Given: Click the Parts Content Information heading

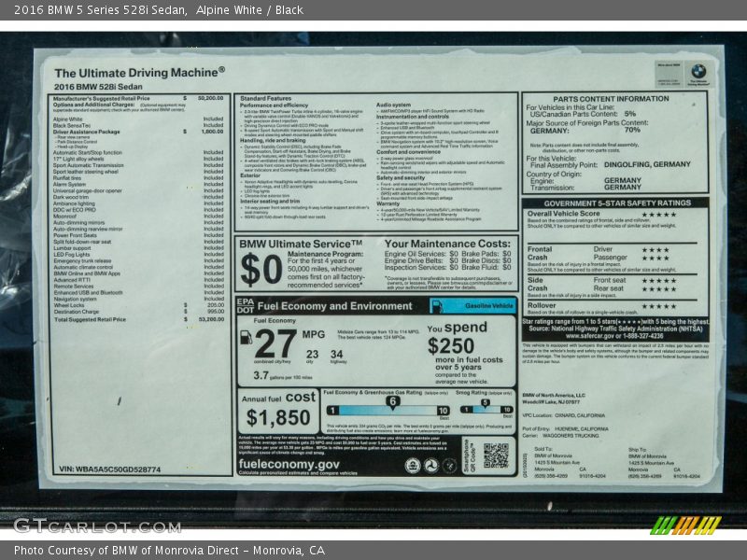Looking at the screenshot, I should (610, 98).
